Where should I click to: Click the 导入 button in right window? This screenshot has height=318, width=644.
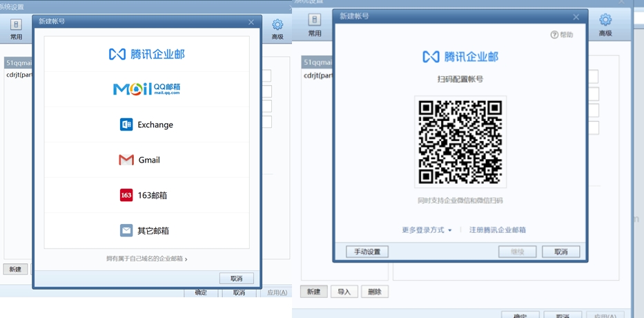pos(344,292)
